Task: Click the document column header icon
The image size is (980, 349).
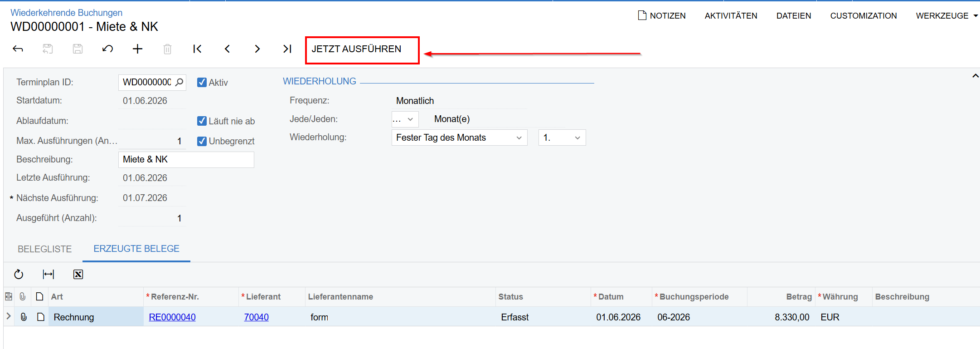Action: (39, 297)
